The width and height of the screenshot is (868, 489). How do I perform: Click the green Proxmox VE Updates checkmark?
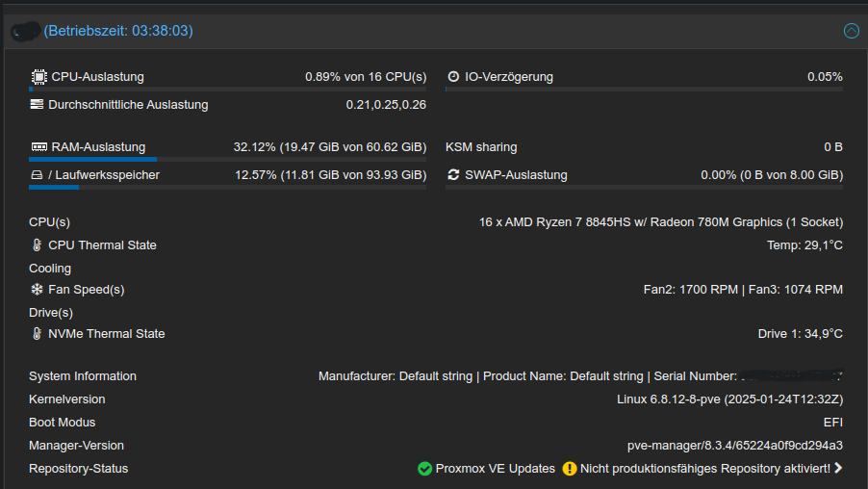coord(424,469)
